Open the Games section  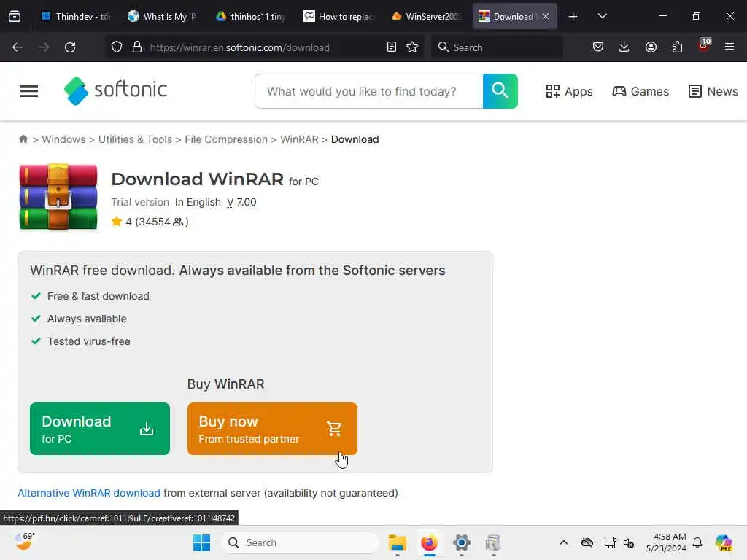click(640, 91)
